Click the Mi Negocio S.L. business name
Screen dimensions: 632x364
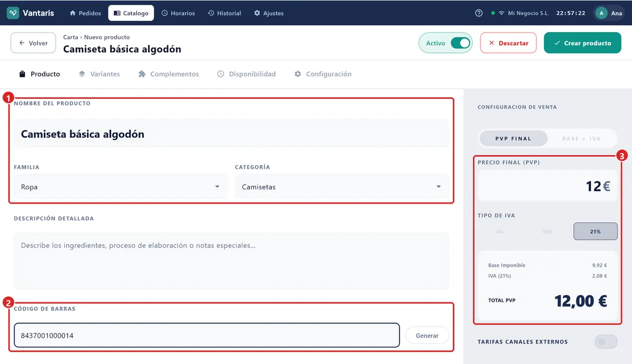528,13
